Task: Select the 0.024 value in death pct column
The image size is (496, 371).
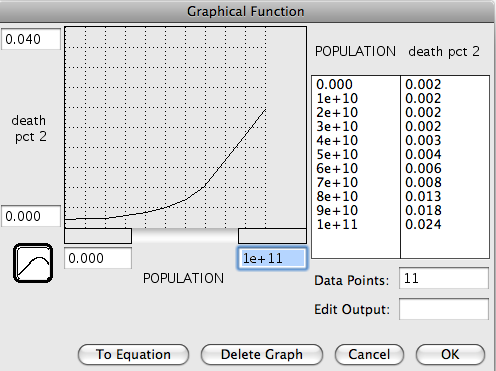Action: [423, 224]
